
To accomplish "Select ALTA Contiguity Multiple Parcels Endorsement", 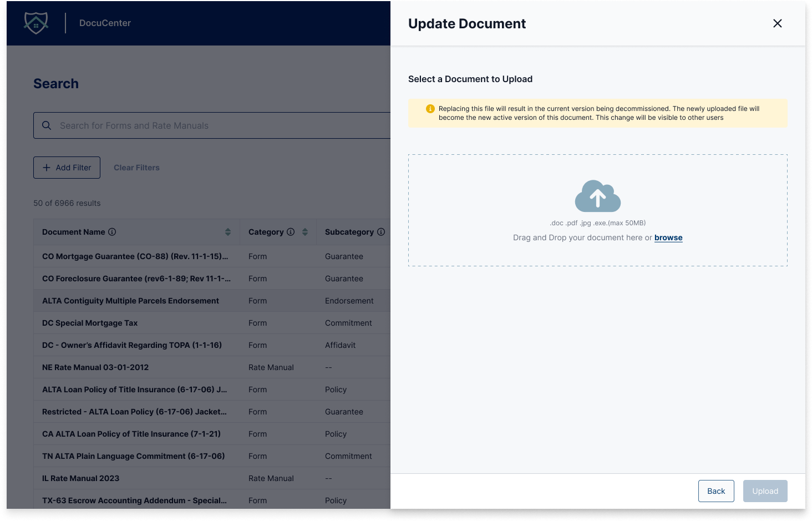I will tap(130, 301).
